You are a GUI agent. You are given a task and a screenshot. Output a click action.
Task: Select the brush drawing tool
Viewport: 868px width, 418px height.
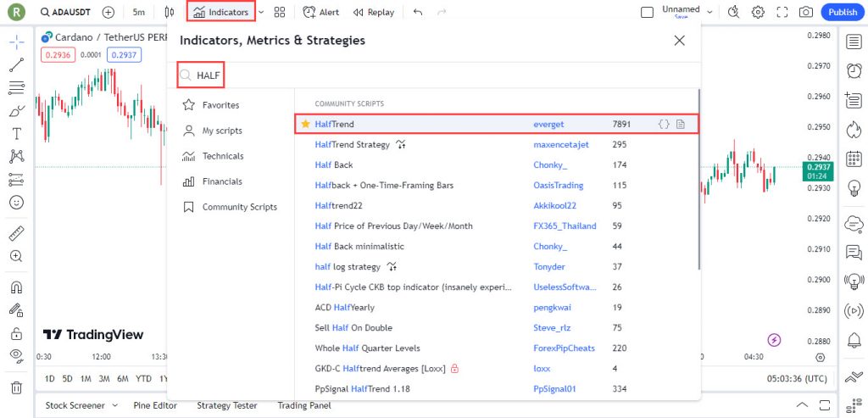click(17, 111)
